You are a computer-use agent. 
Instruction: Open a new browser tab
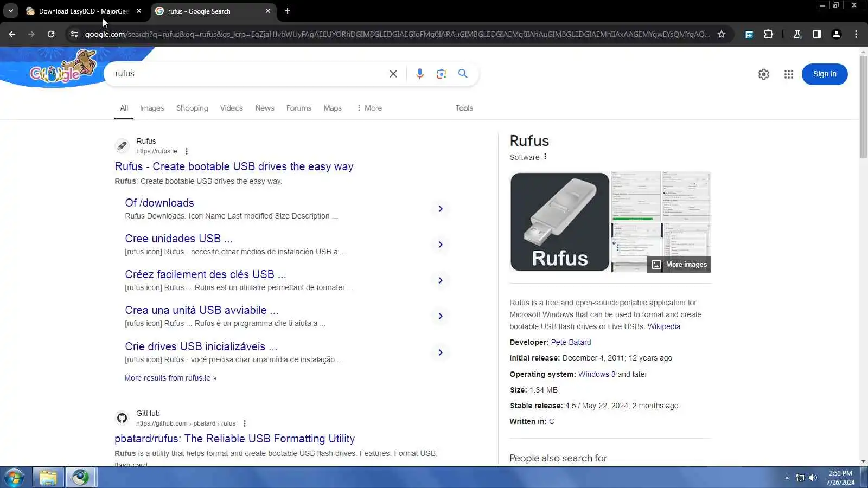(288, 11)
